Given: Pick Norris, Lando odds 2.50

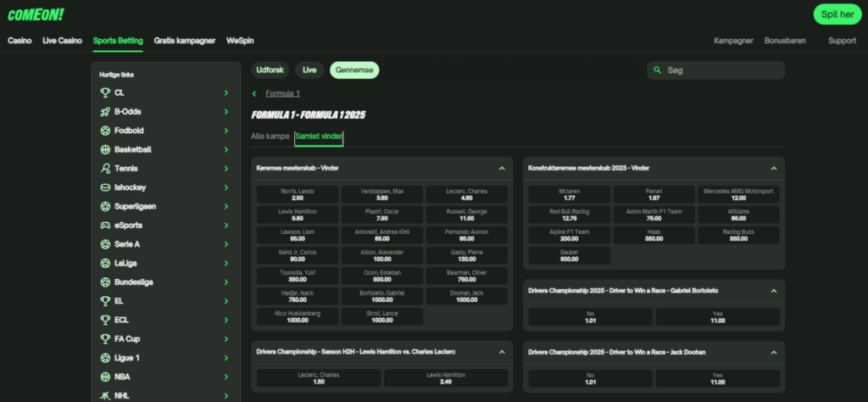Looking at the screenshot, I should [297, 194].
